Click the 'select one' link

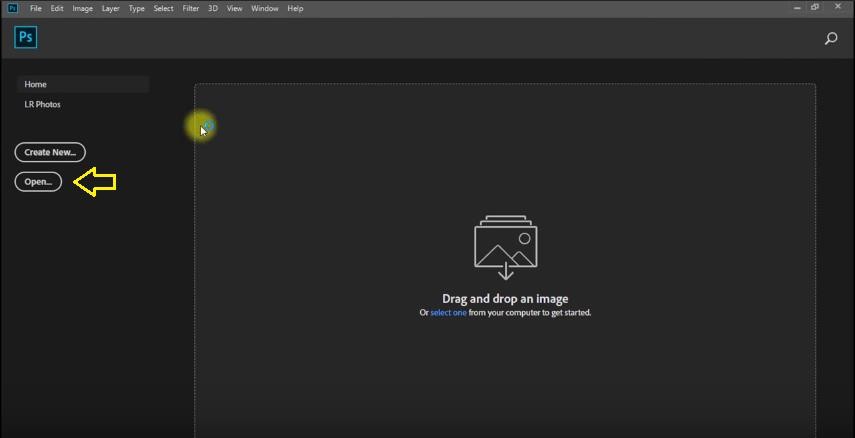[x=448, y=313]
